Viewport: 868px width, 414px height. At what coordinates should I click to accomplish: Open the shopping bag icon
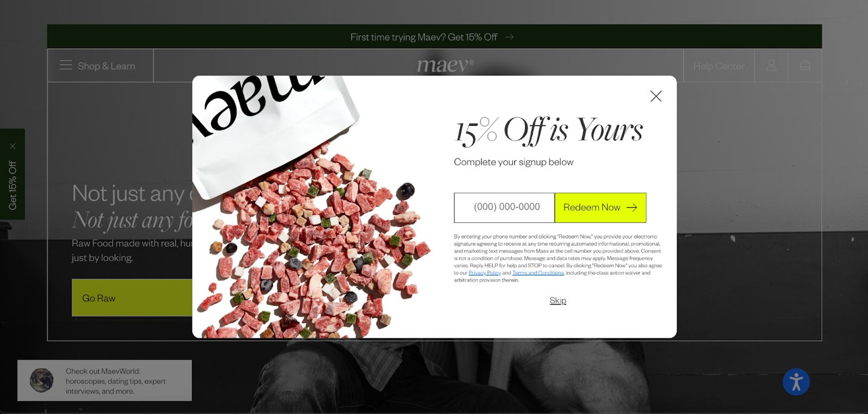(x=805, y=65)
